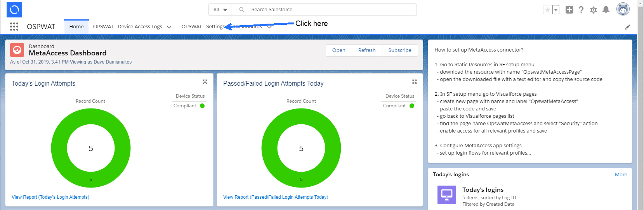Expand the Dashboards tab chevron
Screen dimensions: 644x210
coord(269,27)
